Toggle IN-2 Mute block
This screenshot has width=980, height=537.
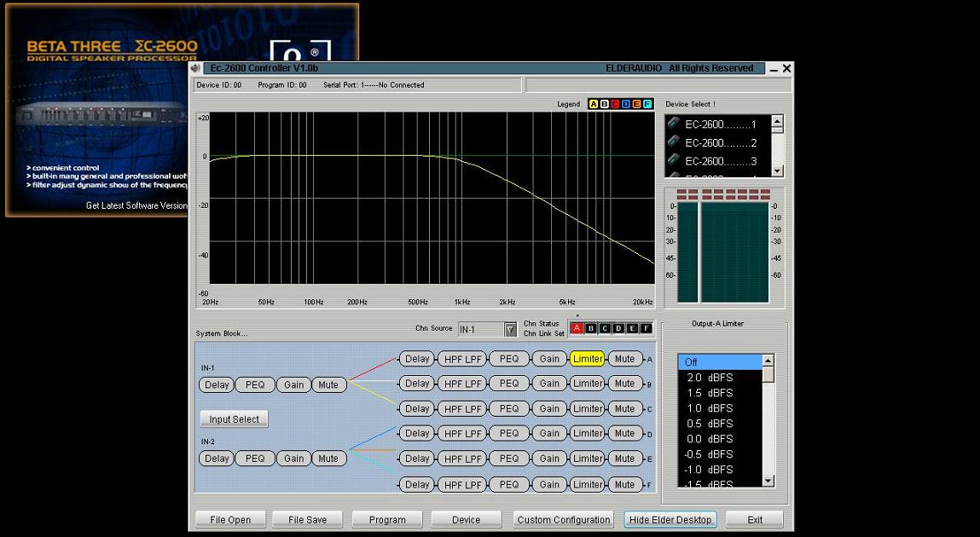pos(328,459)
